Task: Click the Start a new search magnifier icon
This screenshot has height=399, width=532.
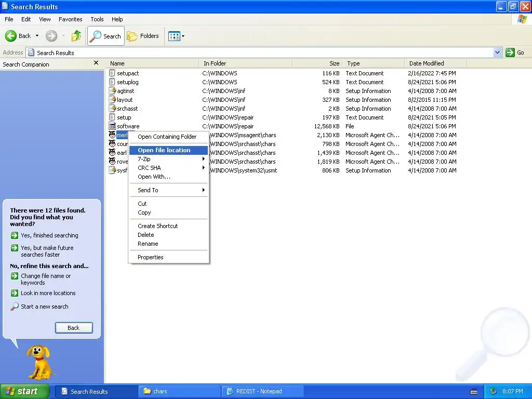Action: pos(14,307)
